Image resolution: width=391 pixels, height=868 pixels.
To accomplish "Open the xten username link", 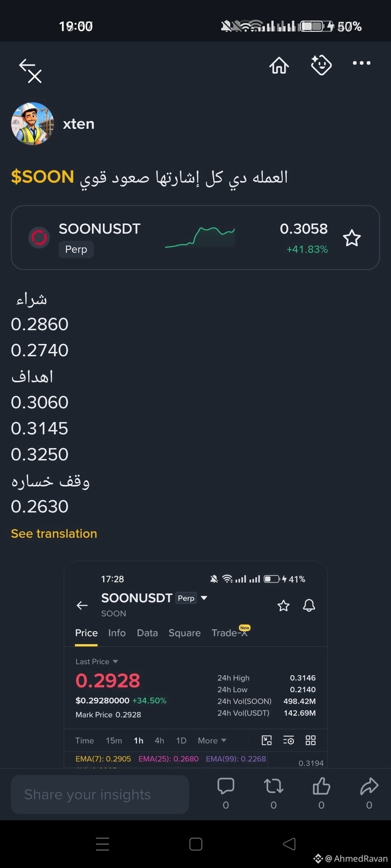I will point(79,124).
